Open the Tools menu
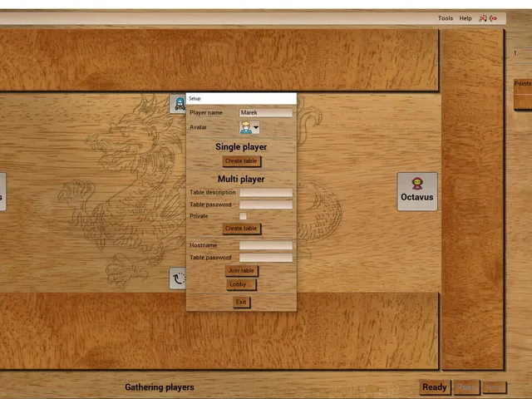This screenshot has width=532, height=399. [x=446, y=18]
